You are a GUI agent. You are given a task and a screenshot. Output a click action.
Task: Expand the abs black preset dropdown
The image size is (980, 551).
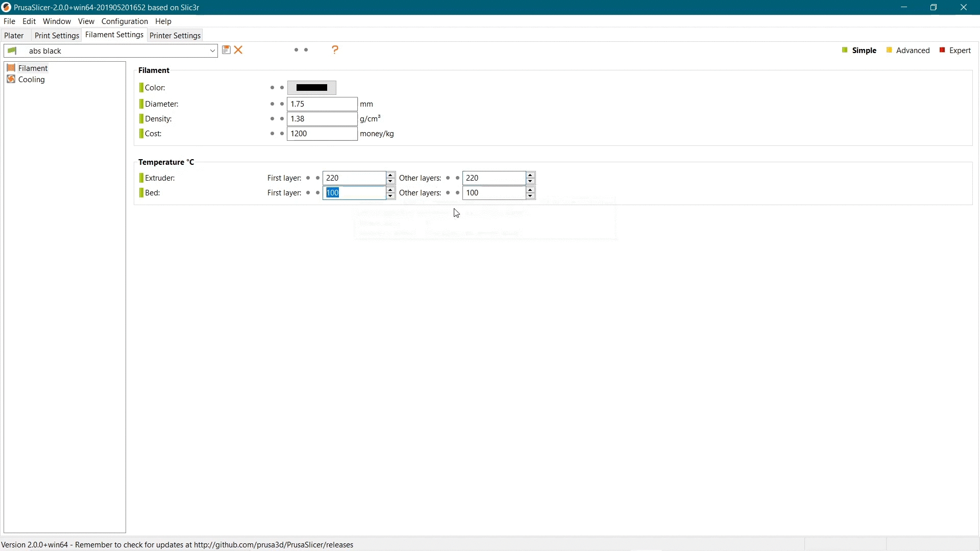pos(213,51)
